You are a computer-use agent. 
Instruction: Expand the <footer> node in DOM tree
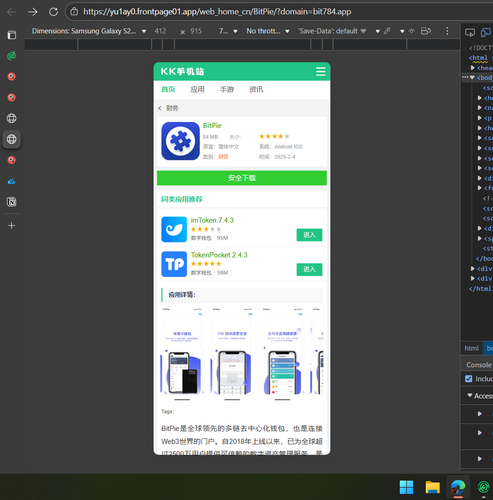click(x=479, y=188)
